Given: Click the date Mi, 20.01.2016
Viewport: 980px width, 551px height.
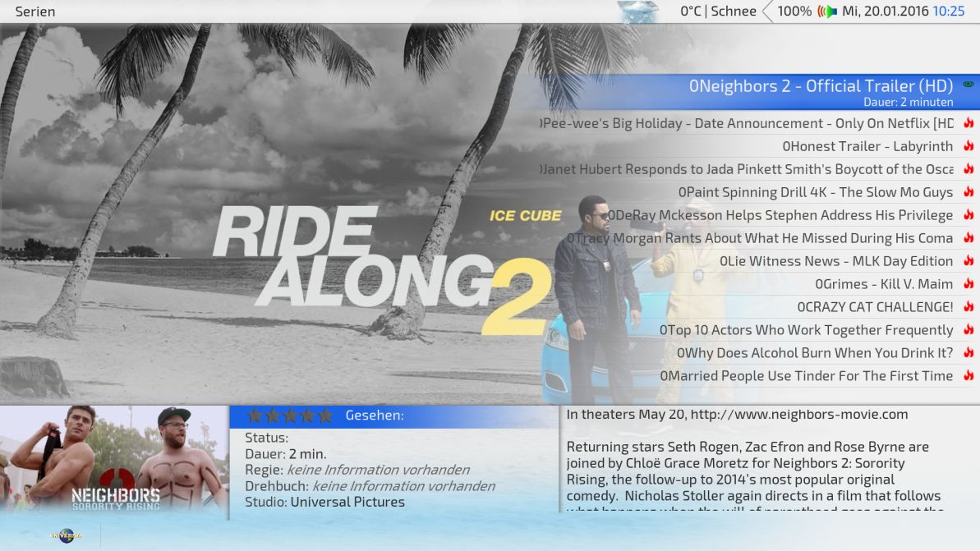Looking at the screenshot, I should click(885, 11).
